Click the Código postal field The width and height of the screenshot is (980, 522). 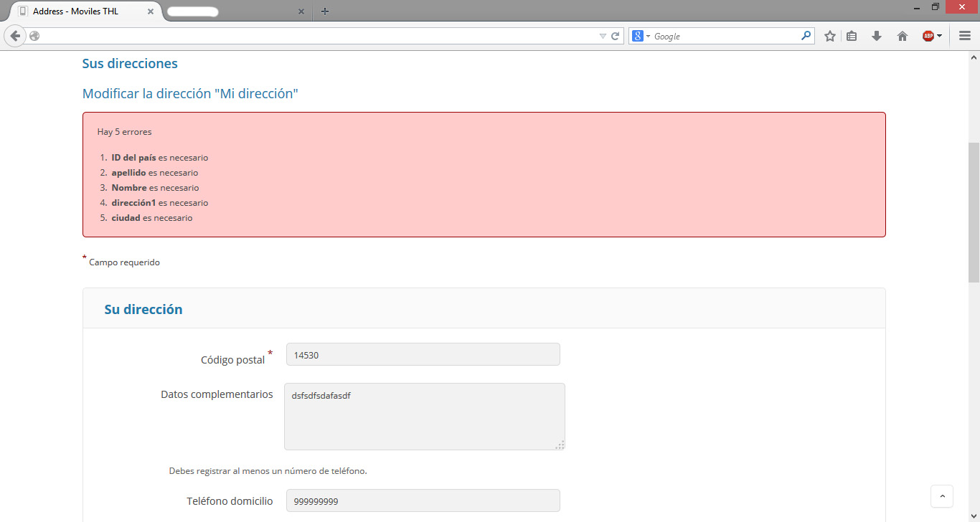pos(423,354)
